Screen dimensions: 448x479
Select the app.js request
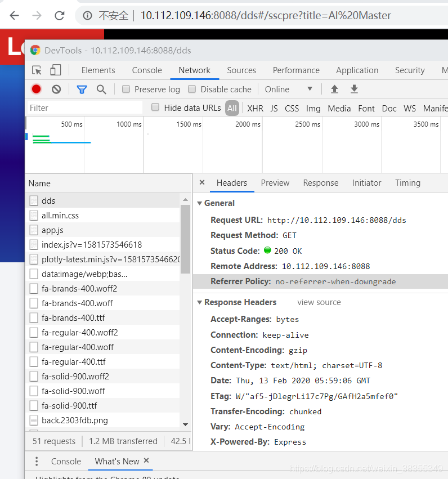click(104, 230)
